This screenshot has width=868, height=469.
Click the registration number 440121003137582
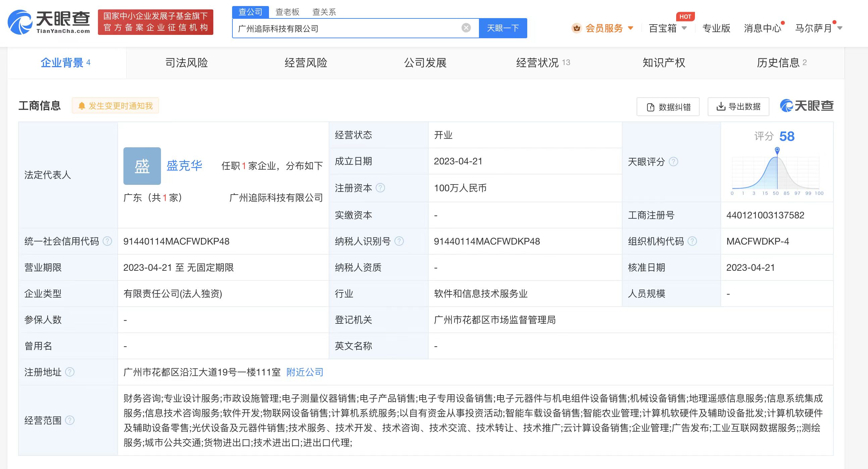coord(765,215)
